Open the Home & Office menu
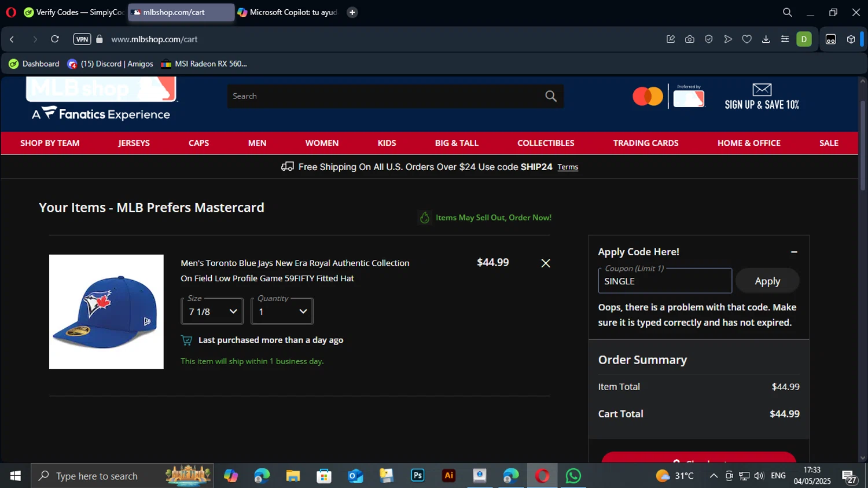The image size is (868, 488). (749, 143)
